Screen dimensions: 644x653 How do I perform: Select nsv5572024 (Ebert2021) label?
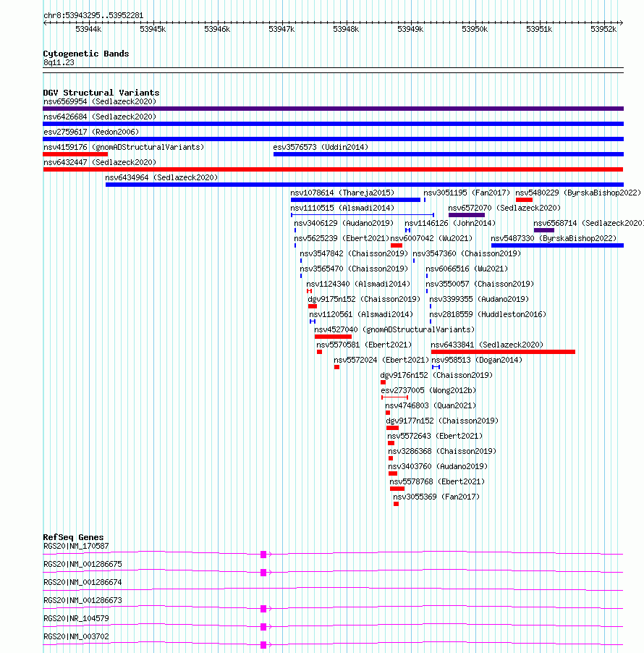[x=381, y=360]
